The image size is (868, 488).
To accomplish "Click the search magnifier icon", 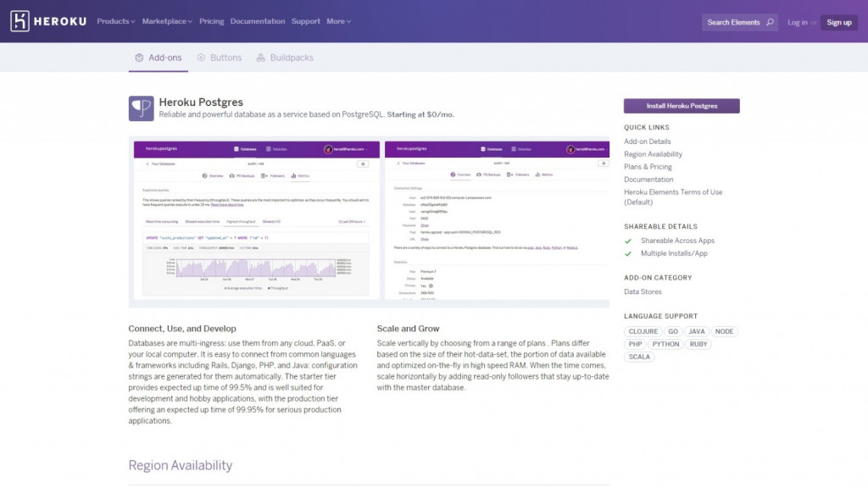I will (770, 22).
